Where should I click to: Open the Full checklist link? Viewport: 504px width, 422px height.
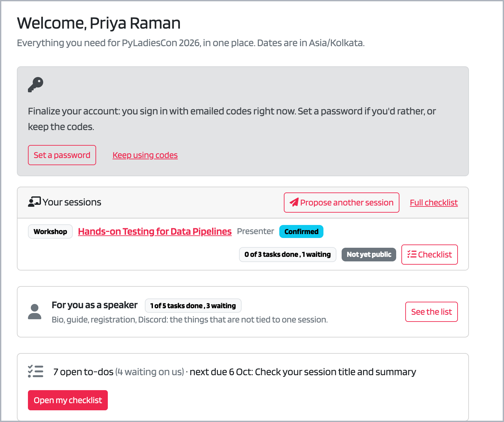tap(434, 203)
